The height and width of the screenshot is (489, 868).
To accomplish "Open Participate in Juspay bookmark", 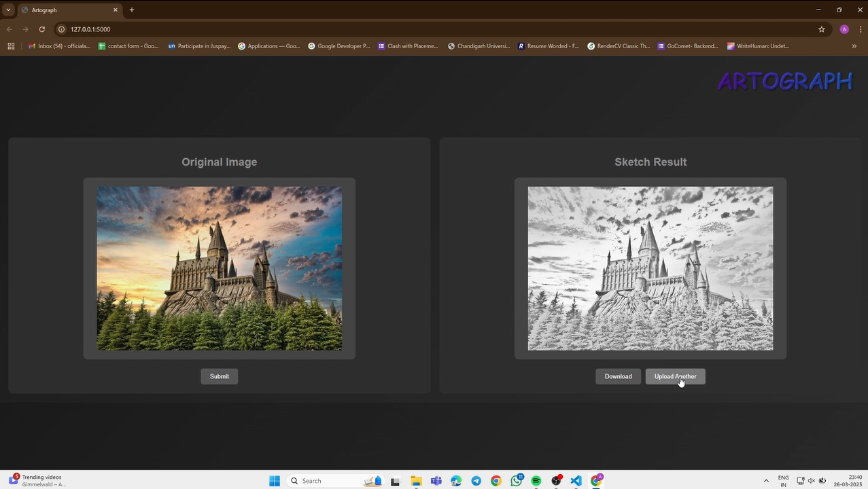I will 199,46.
